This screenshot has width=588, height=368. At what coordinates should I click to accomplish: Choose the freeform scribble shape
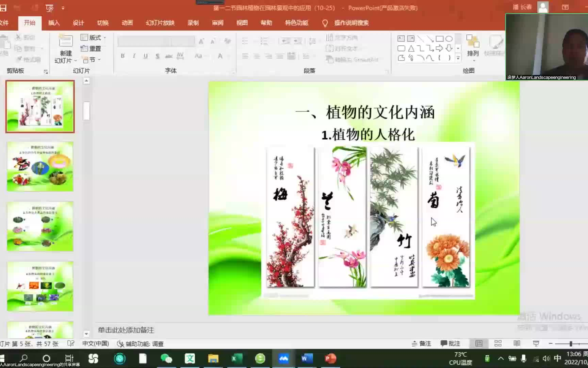(x=411, y=58)
